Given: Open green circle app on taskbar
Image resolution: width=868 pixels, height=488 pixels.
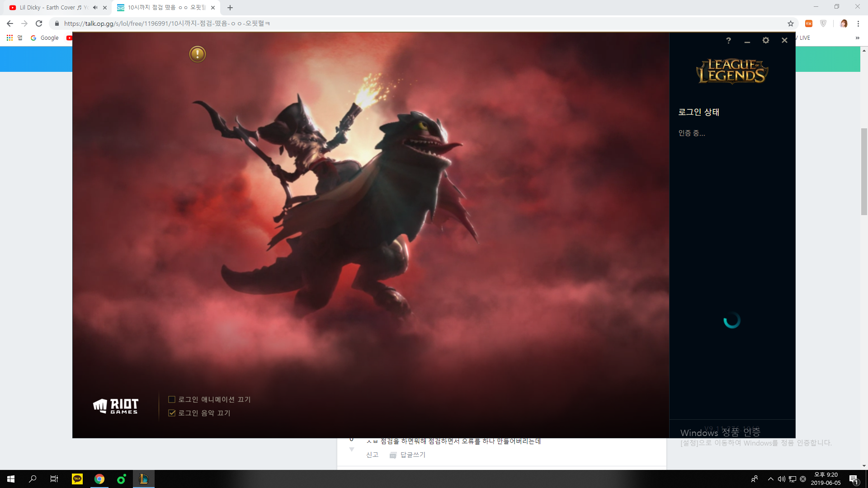Looking at the screenshot, I should (121, 479).
